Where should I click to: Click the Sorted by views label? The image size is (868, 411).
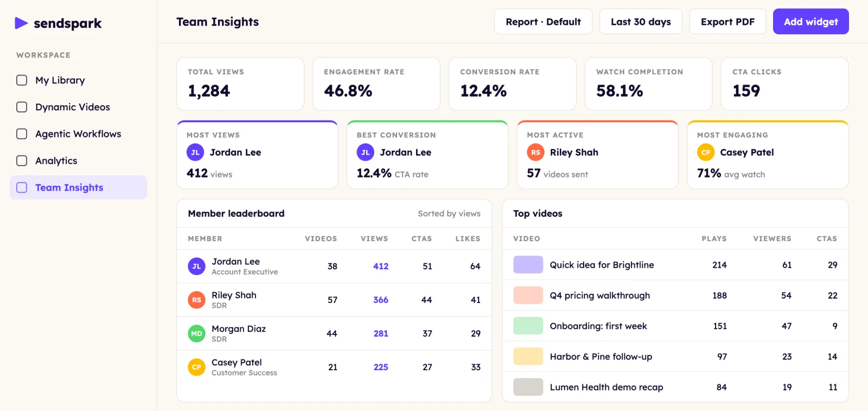449,213
